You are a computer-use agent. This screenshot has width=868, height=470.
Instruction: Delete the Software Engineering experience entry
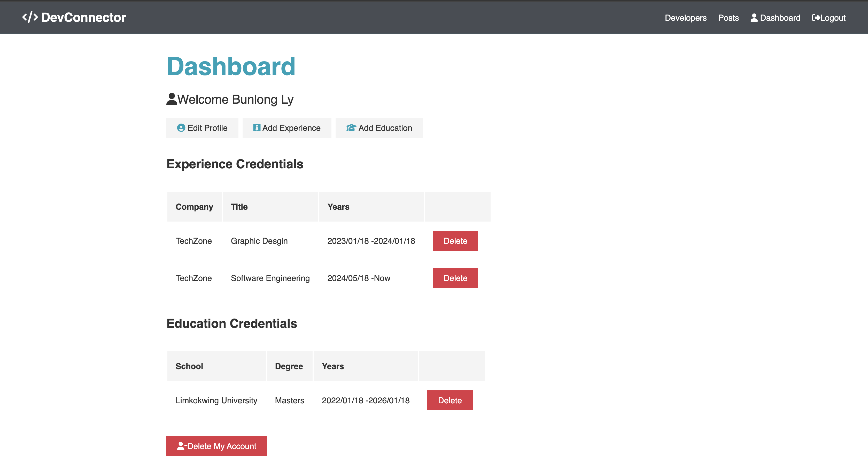click(x=455, y=278)
